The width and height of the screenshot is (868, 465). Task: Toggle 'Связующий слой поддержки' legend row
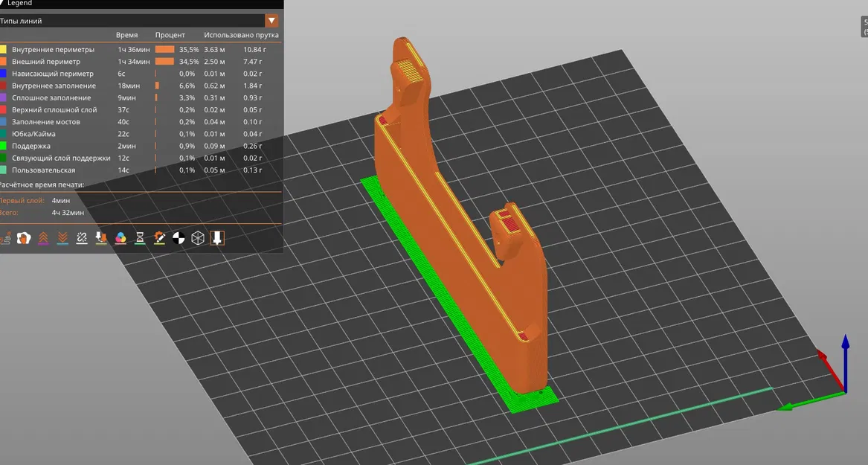pyautogui.click(x=141, y=158)
